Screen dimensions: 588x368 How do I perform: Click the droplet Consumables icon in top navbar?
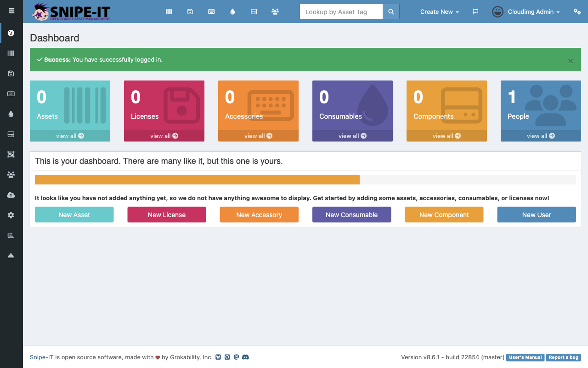[x=232, y=11]
